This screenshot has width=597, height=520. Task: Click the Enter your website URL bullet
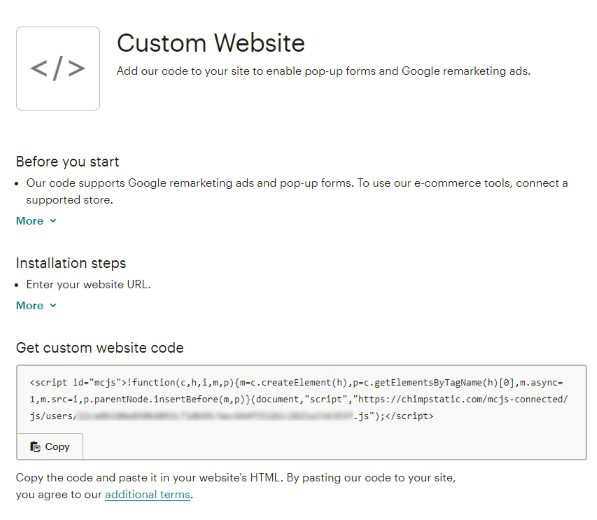point(88,284)
